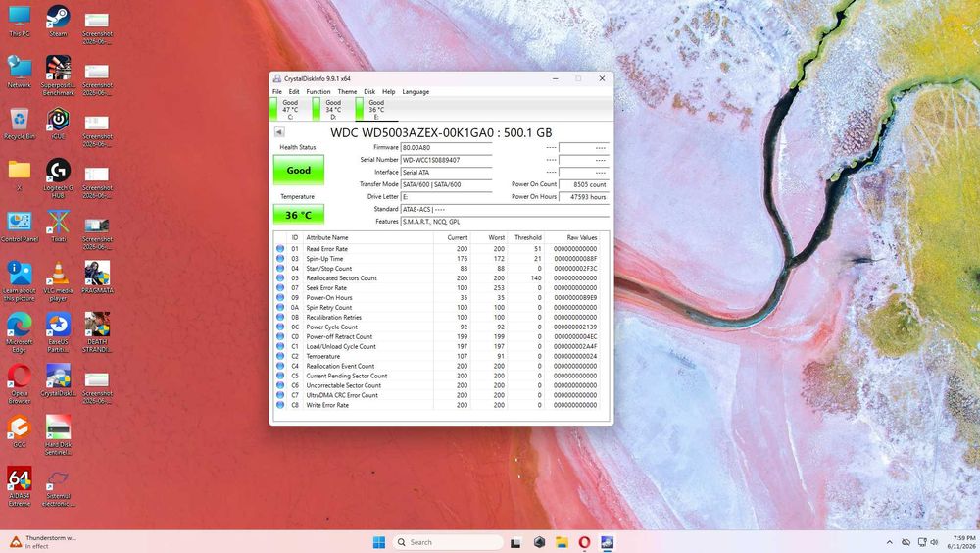Click the Windows Start button on taskbar
Image resolution: width=980 pixels, height=553 pixels.
[x=378, y=542]
